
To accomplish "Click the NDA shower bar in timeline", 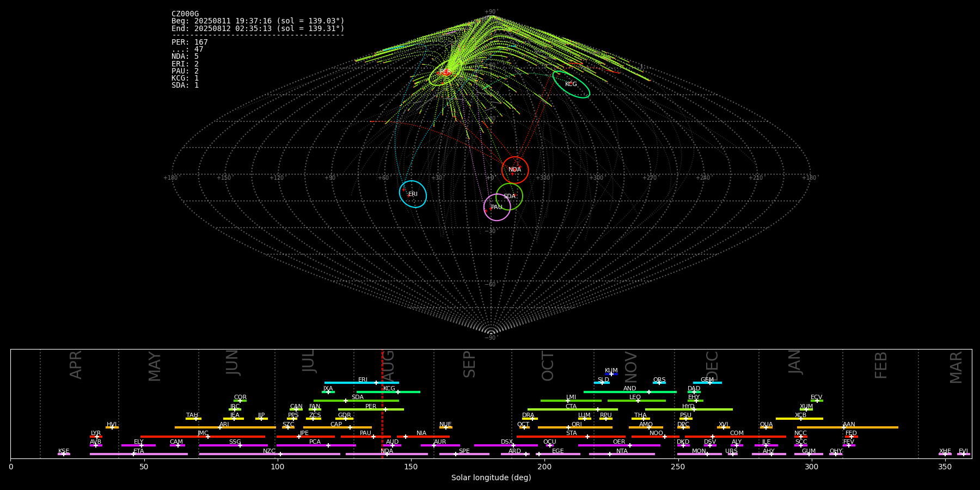I will [x=387, y=454].
